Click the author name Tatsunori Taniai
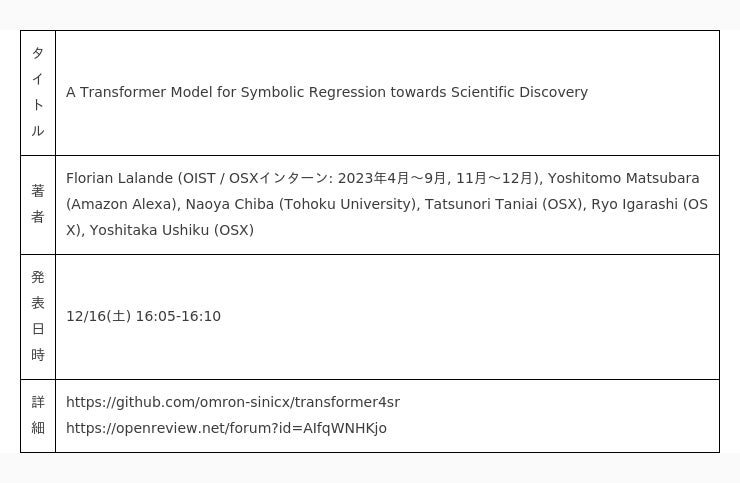This screenshot has width=740, height=483. tap(481, 204)
